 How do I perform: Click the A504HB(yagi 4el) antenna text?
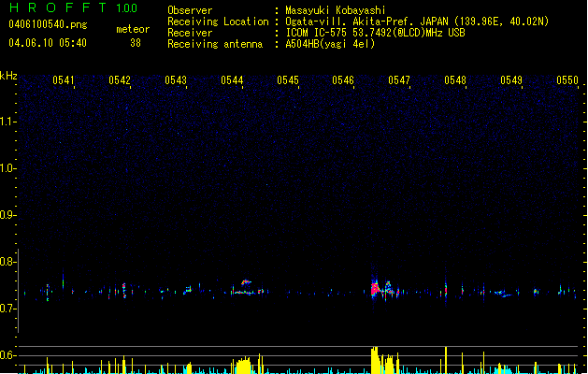330,44
